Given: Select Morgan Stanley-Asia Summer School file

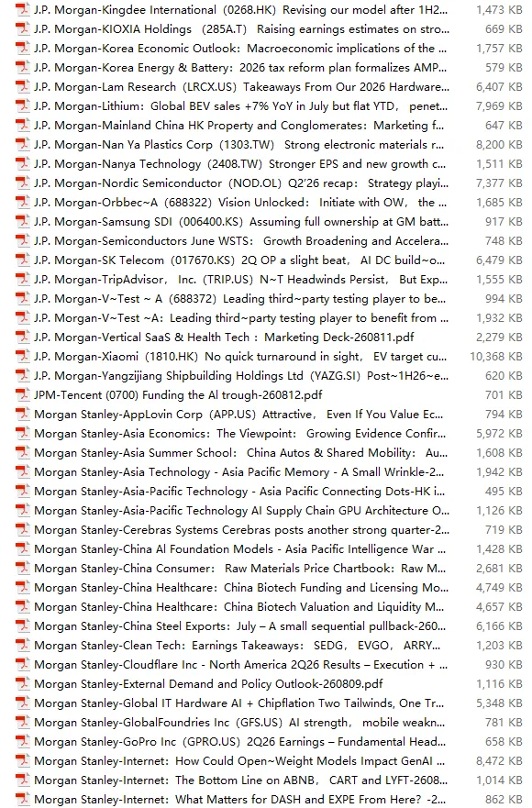Looking at the screenshot, I should (x=240, y=453).
